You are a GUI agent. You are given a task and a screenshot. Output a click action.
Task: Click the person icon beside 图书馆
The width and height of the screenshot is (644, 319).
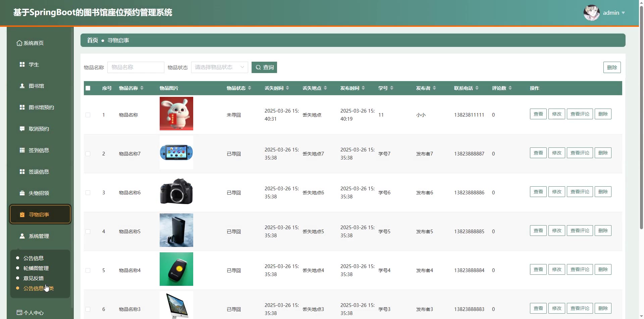[22, 86]
